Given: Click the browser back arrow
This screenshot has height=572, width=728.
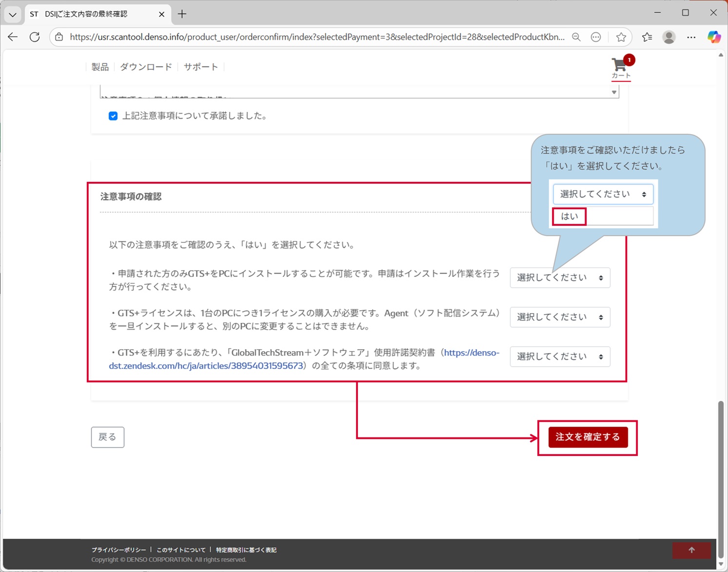Looking at the screenshot, I should coord(13,37).
